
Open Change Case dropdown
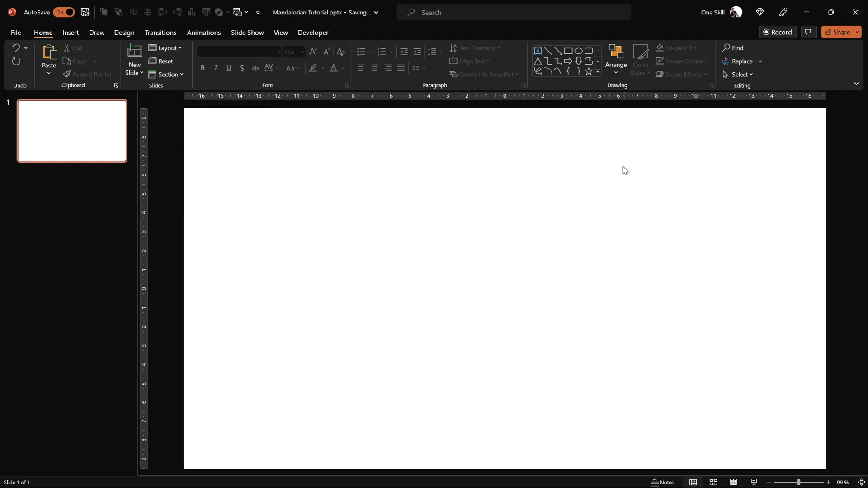293,68
